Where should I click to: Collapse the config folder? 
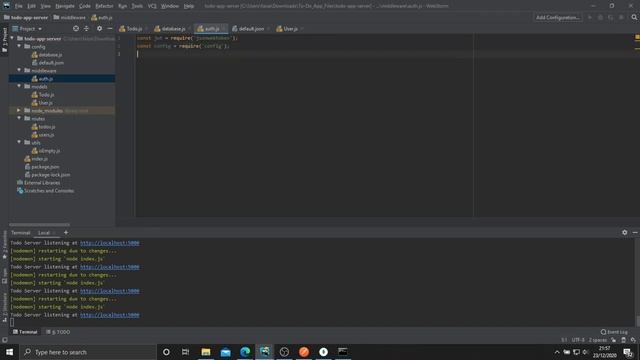point(19,47)
